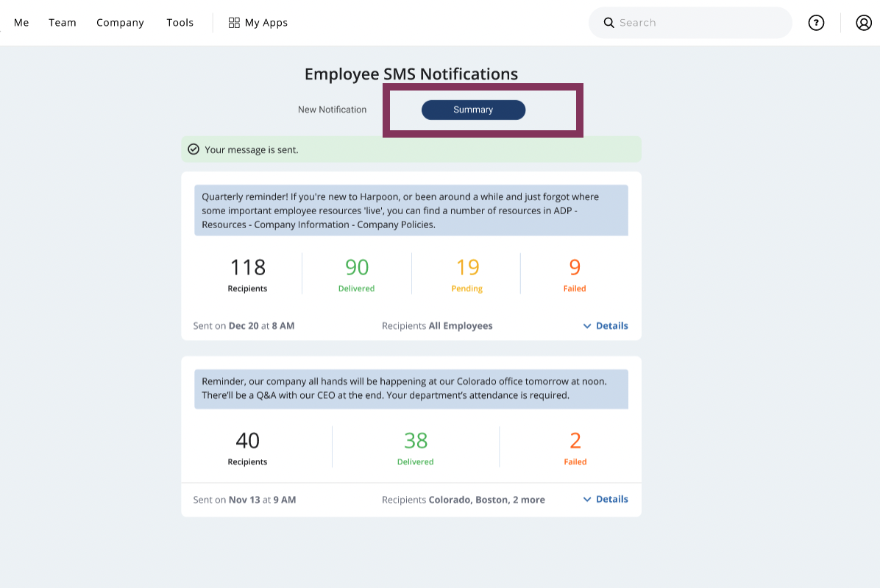Click the chevron beside Nov 13 Details
880x588 pixels.
pos(587,500)
